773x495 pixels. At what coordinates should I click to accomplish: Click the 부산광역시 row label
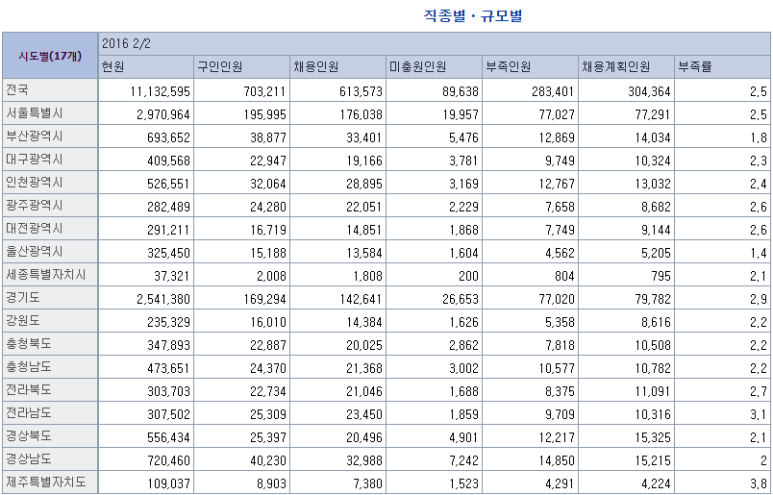[x=34, y=136]
